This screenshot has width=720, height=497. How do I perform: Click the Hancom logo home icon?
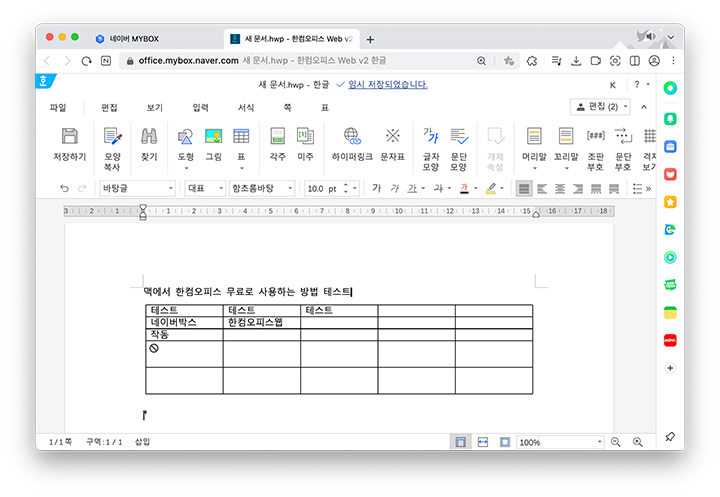click(45, 81)
